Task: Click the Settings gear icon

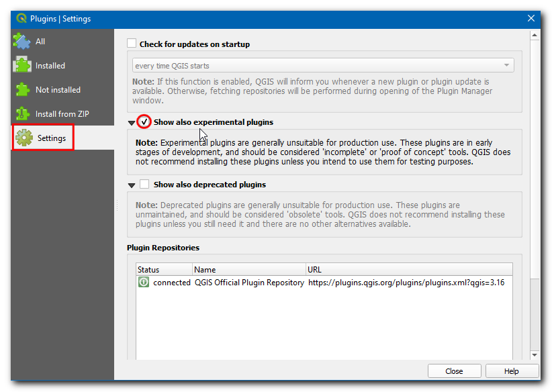Action: (24, 138)
